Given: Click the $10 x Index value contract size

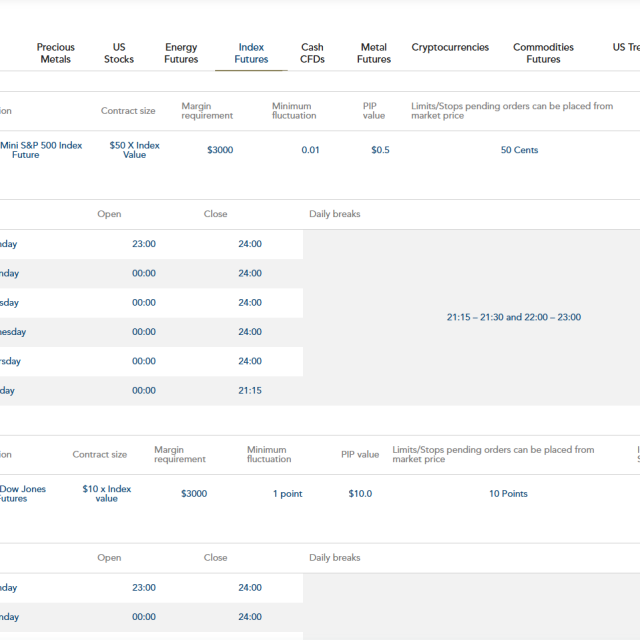Looking at the screenshot, I should 106,493.
